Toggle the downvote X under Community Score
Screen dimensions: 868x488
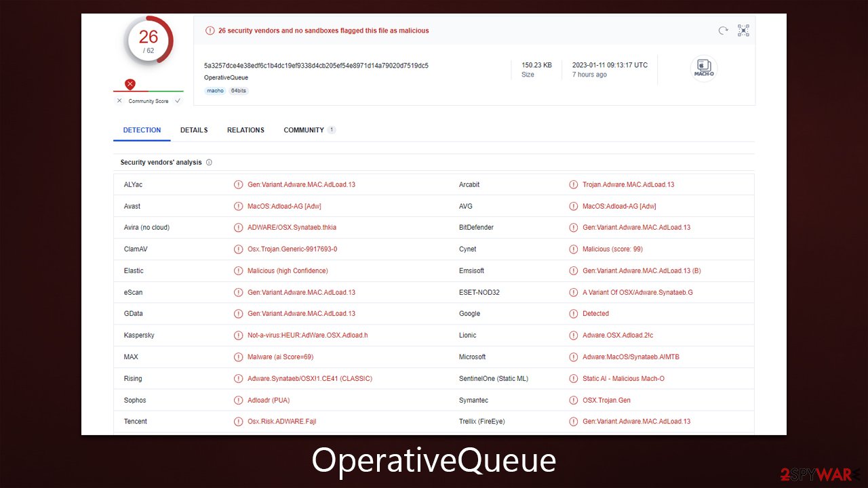(x=119, y=100)
